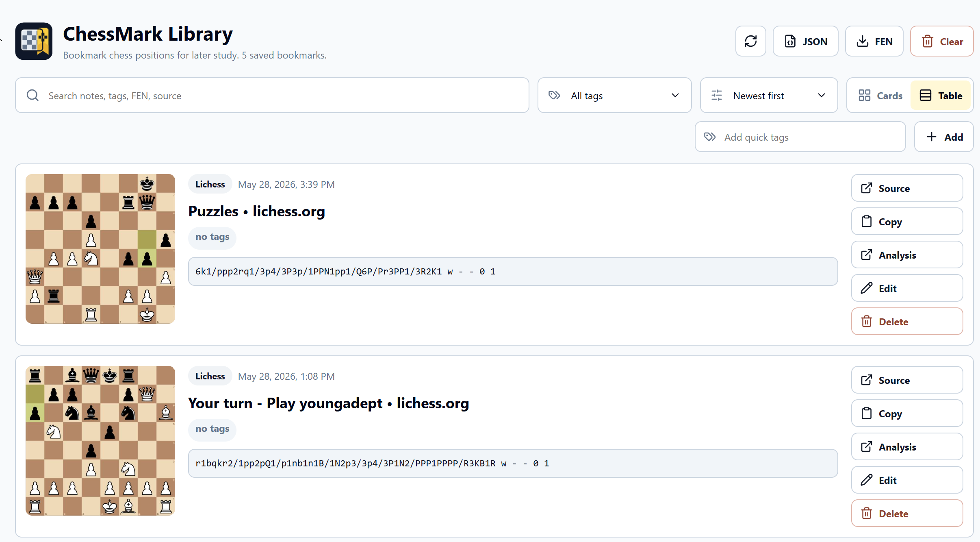
Task: Click the plus icon on Add
Action: tap(932, 137)
